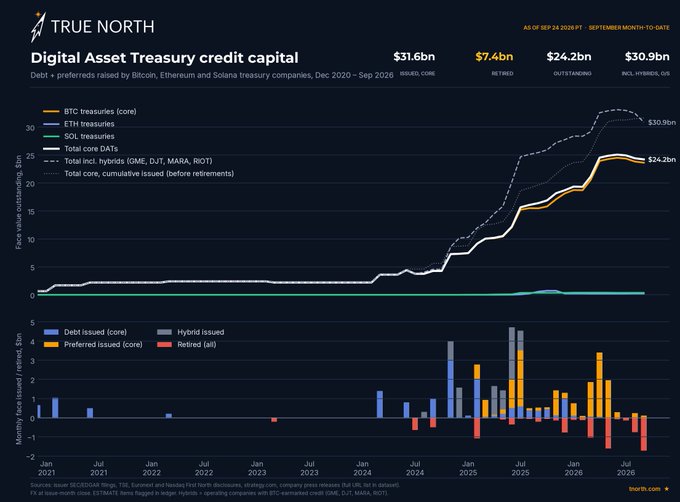Click the last red retired bar at the chart end

[x=644, y=434]
